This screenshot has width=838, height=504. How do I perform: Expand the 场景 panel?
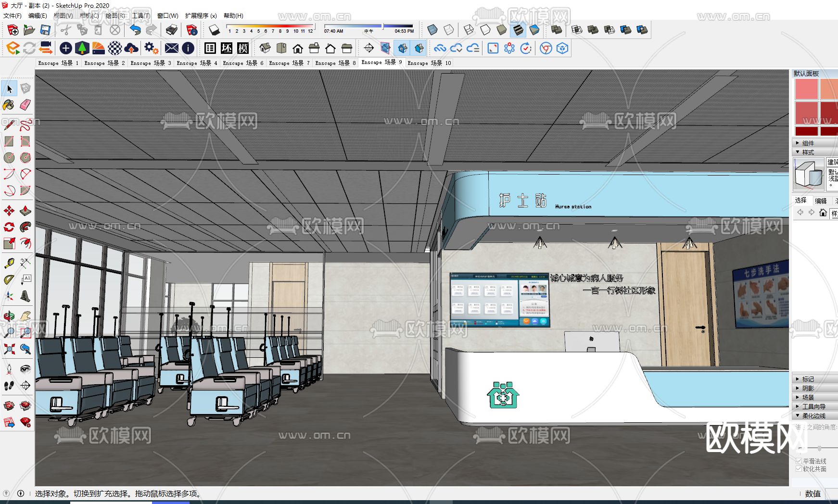[x=815, y=397]
